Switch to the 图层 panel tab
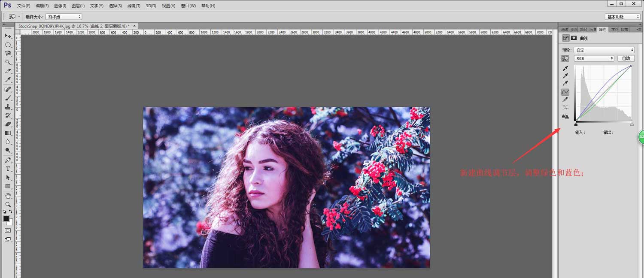The height and width of the screenshot is (278, 644). tap(574, 30)
